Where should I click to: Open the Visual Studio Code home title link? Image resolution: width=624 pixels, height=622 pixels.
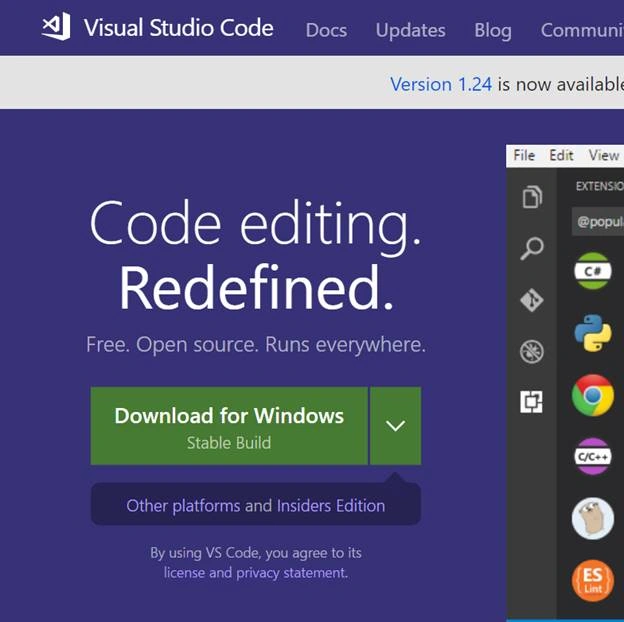(179, 28)
